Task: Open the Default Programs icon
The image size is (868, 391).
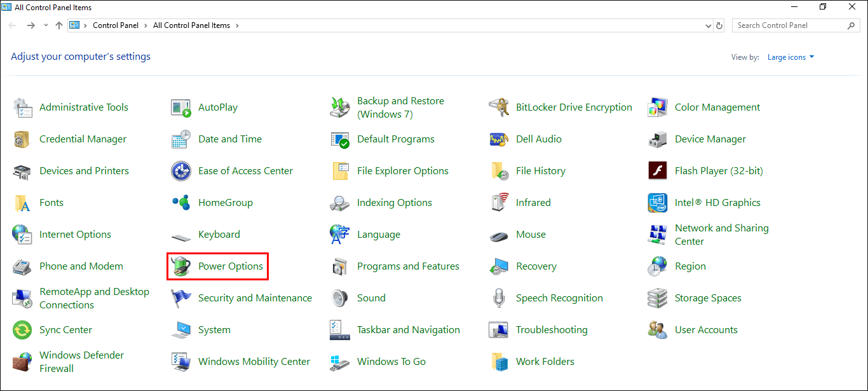Action: 340,139
